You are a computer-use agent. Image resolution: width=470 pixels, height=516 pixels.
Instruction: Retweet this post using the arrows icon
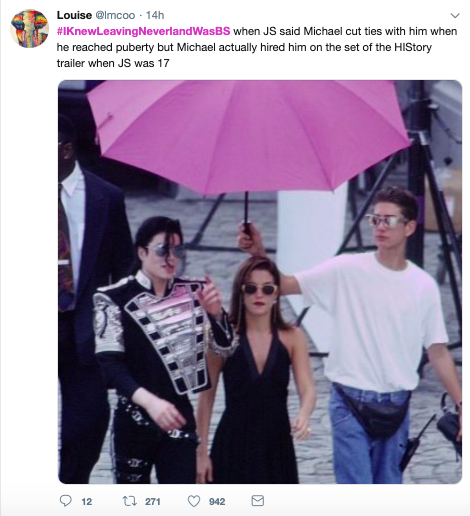[129, 501]
